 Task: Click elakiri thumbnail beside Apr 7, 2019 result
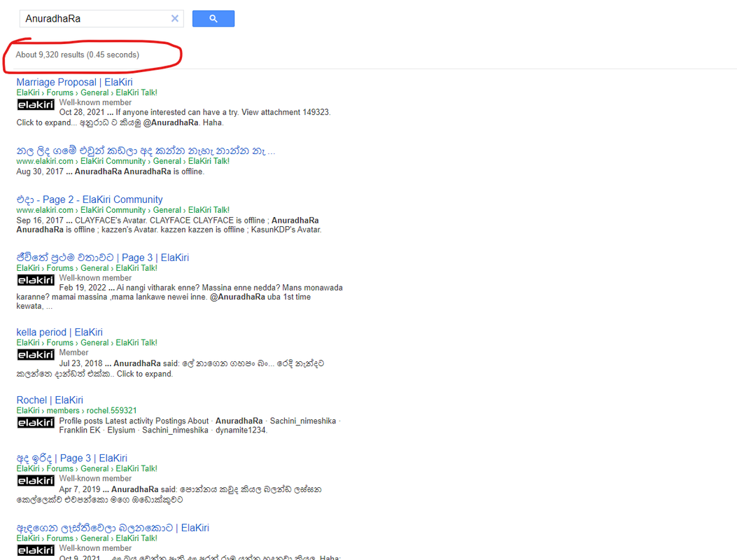point(36,480)
